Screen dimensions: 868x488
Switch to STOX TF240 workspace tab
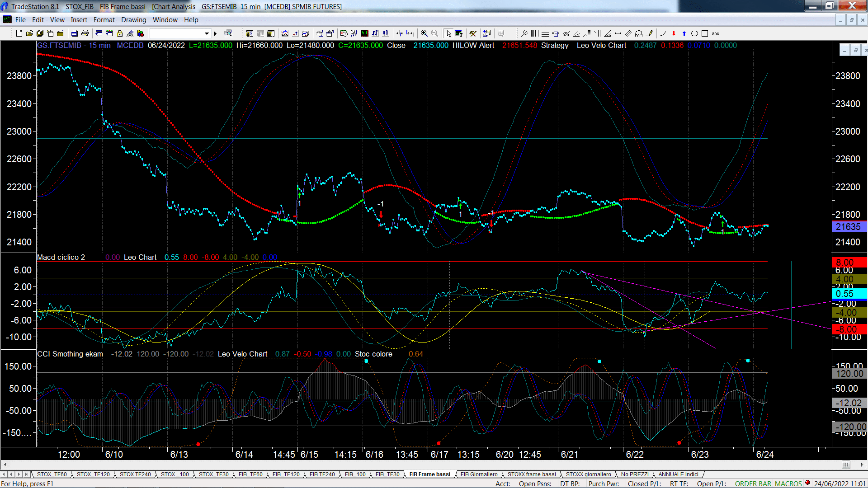(x=135, y=474)
